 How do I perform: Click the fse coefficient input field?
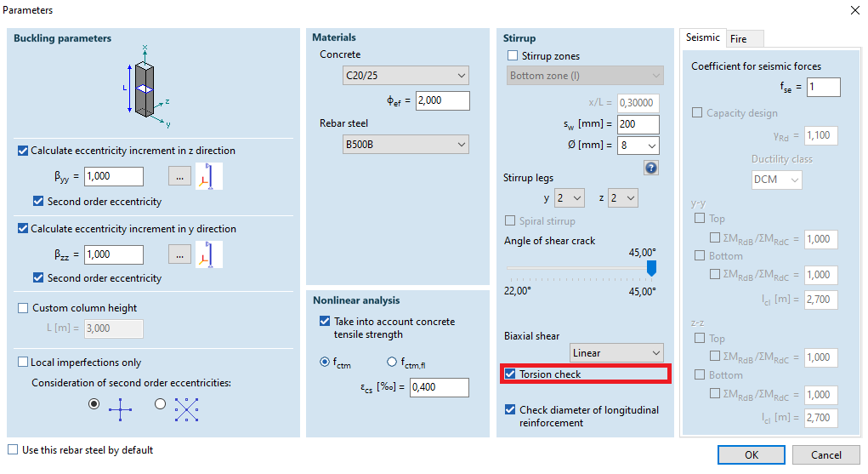(823, 88)
